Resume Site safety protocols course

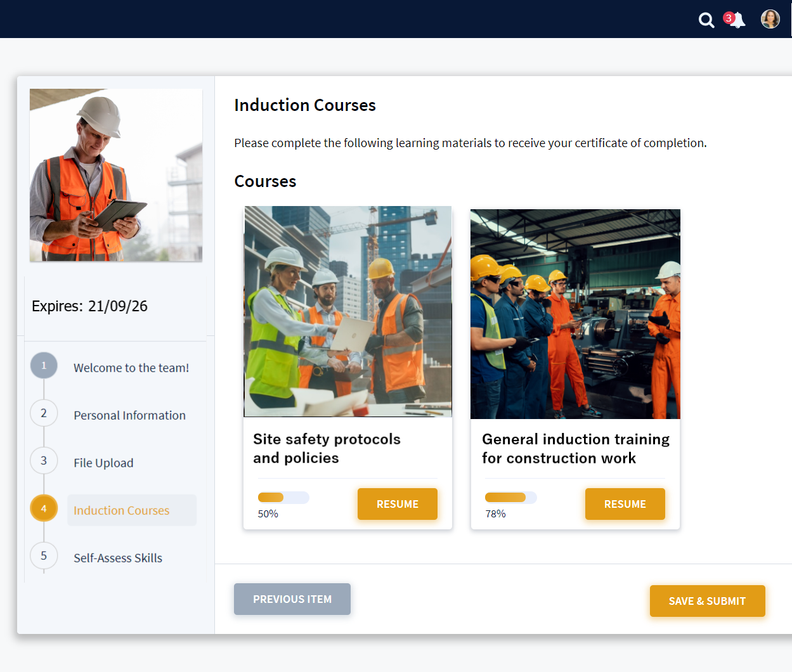[398, 504]
